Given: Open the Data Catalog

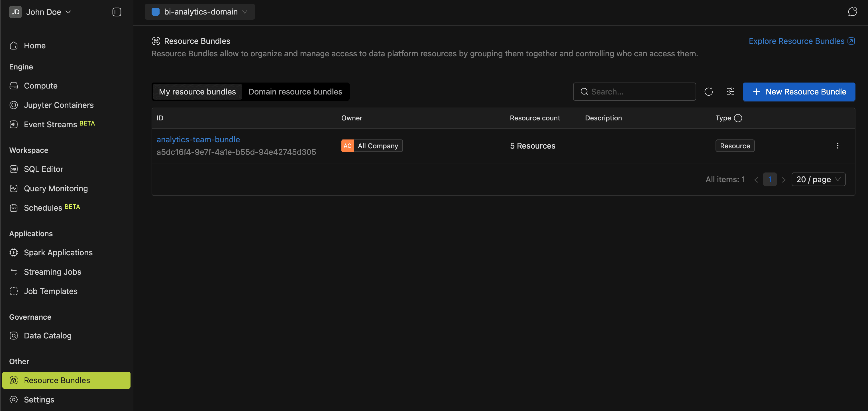Looking at the screenshot, I should tap(48, 335).
